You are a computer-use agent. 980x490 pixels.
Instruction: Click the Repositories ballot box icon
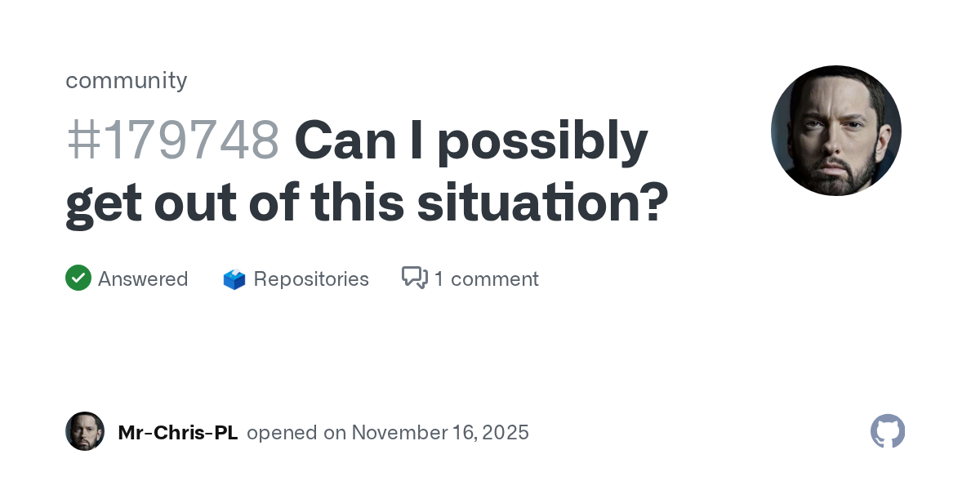(x=234, y=279)
